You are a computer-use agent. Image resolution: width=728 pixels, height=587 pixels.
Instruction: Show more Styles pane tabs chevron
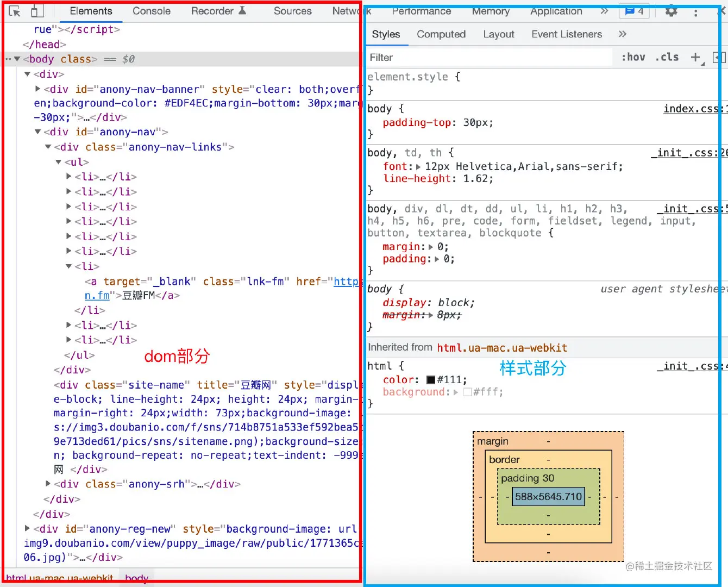tap(623, 34)
